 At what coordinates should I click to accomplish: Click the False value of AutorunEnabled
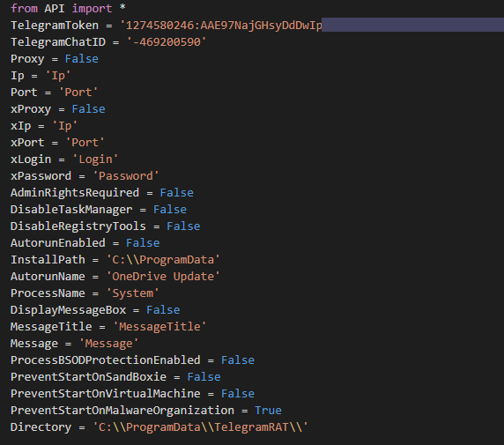[143, 242]
